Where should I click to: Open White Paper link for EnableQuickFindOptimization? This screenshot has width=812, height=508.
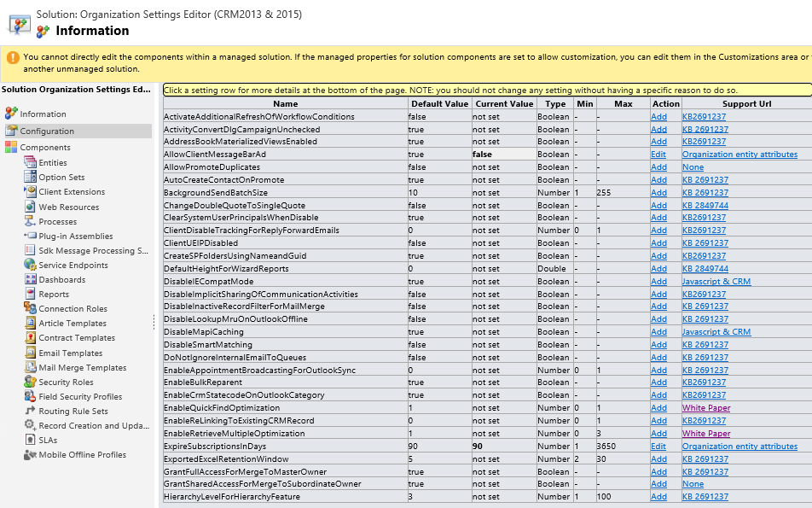706,407
